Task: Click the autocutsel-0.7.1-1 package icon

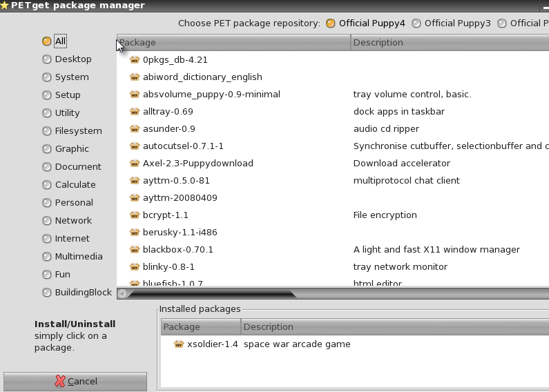Action: coord(135,146)
